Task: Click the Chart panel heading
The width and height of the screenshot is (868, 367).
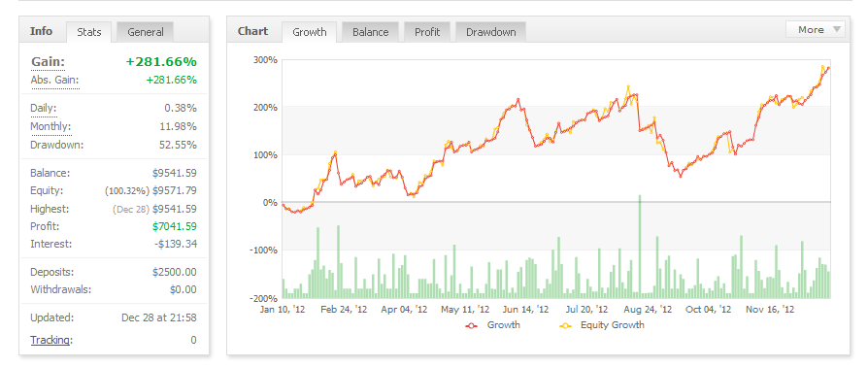Action: tap(252, 31)
